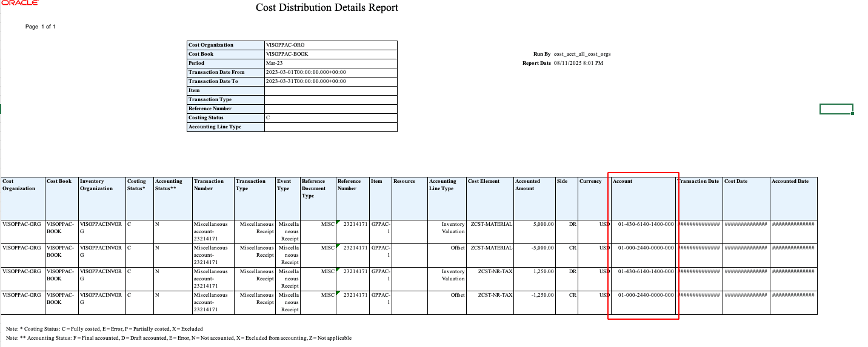Select Inventory Valuation in the 5,000.00 row
Screen dimensions: 868x347
pos(447,231)
